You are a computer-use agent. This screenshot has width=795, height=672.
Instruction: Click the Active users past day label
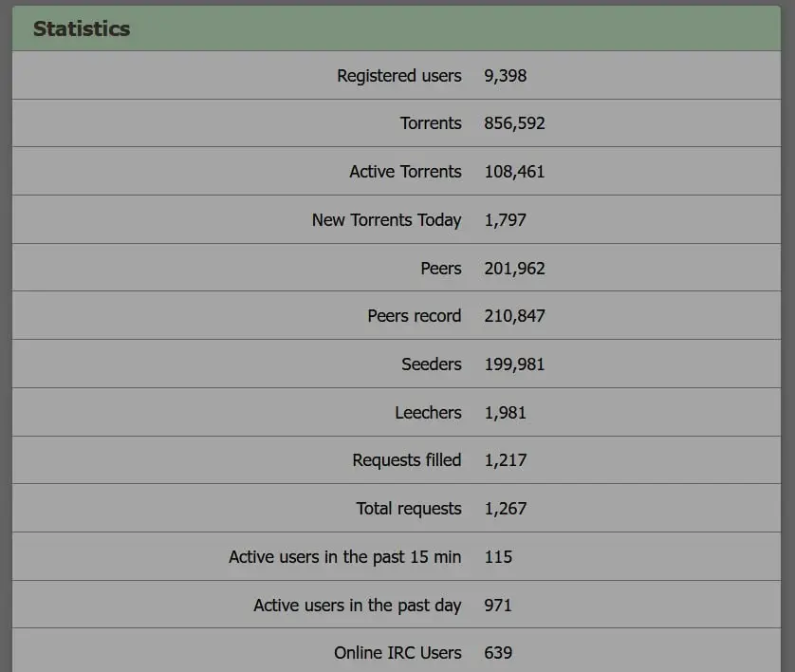pyautogui.click(x=357, y=605)
